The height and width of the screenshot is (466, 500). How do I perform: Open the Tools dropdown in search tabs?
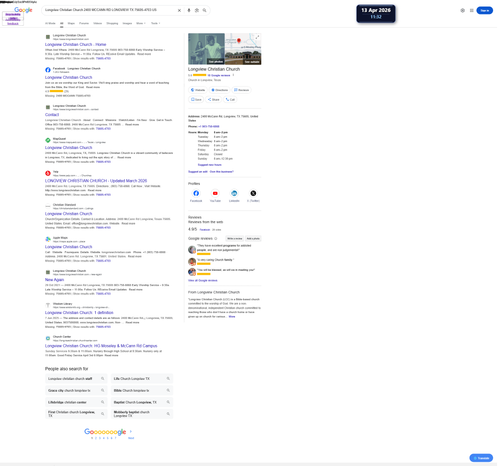[x=156, y=23]
